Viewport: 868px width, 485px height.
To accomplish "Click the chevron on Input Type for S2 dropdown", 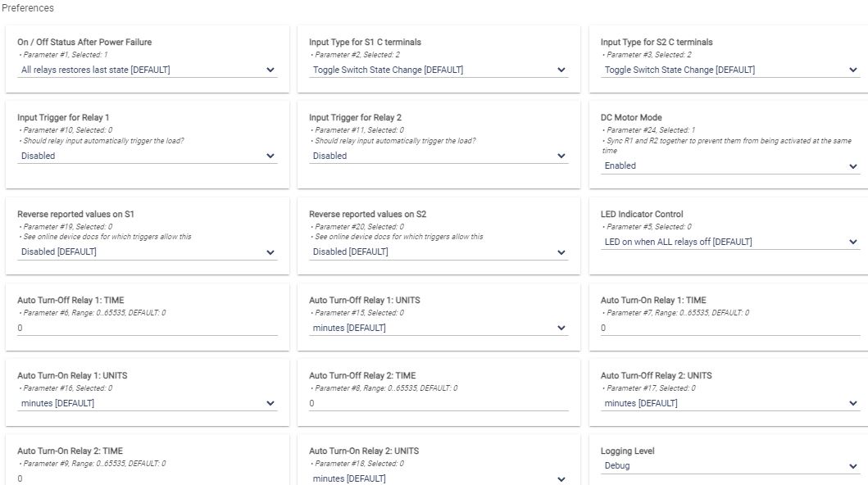I will [x=853, y=70].
